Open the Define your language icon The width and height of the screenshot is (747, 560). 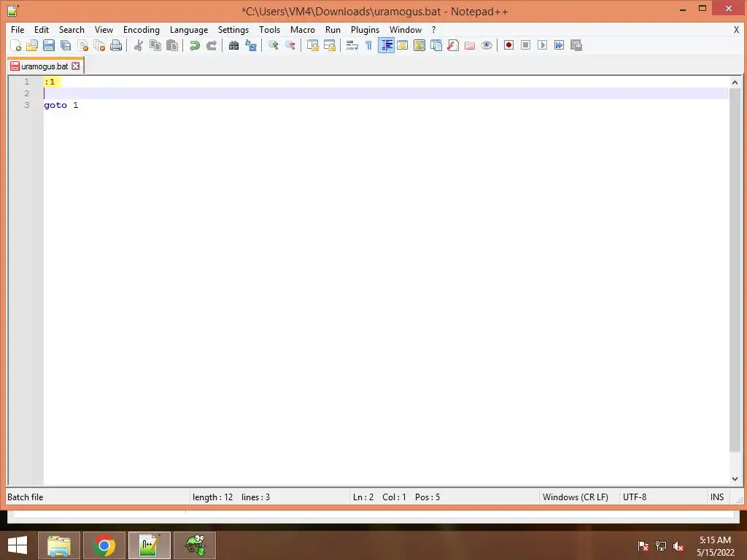click(x=403, y=45)
